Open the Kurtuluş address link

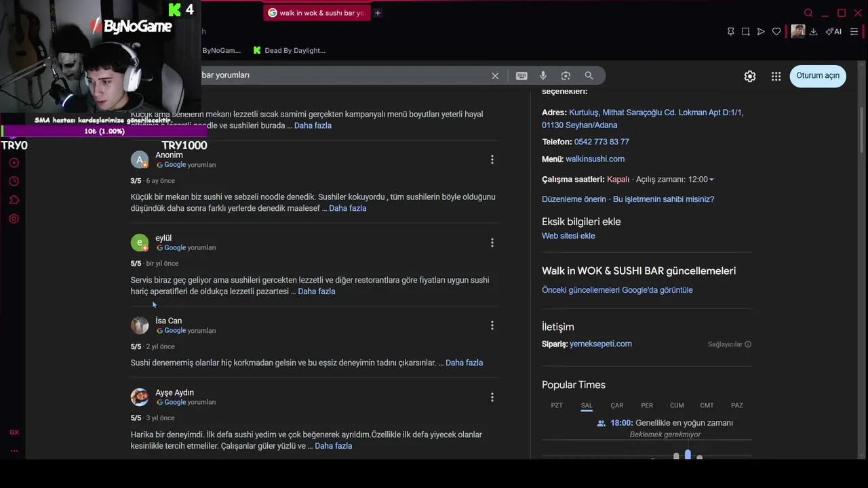click(x=643, y=119)
